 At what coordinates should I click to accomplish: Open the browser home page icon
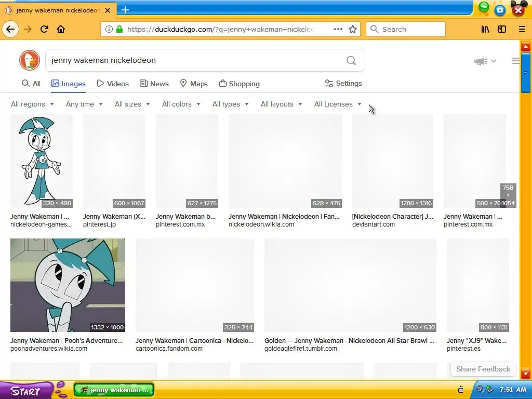point(61,29)
